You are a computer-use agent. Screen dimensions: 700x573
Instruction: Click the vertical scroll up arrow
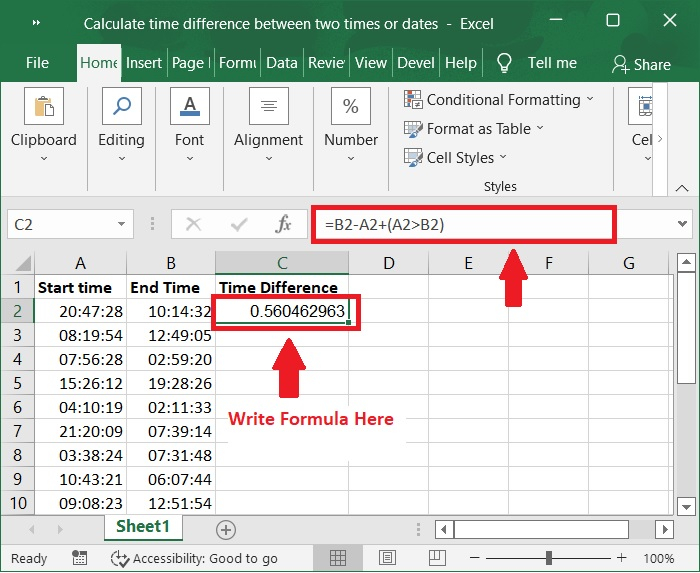tap(686, 262)
